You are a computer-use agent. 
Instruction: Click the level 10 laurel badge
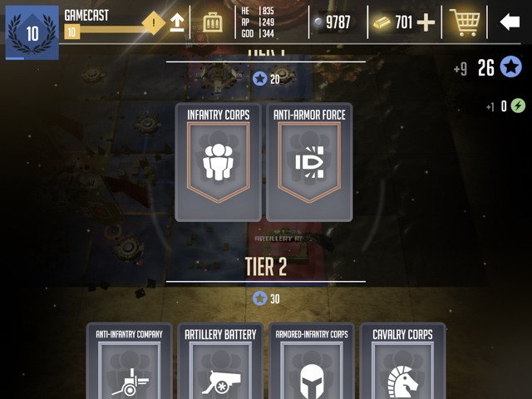pos(32,33)
